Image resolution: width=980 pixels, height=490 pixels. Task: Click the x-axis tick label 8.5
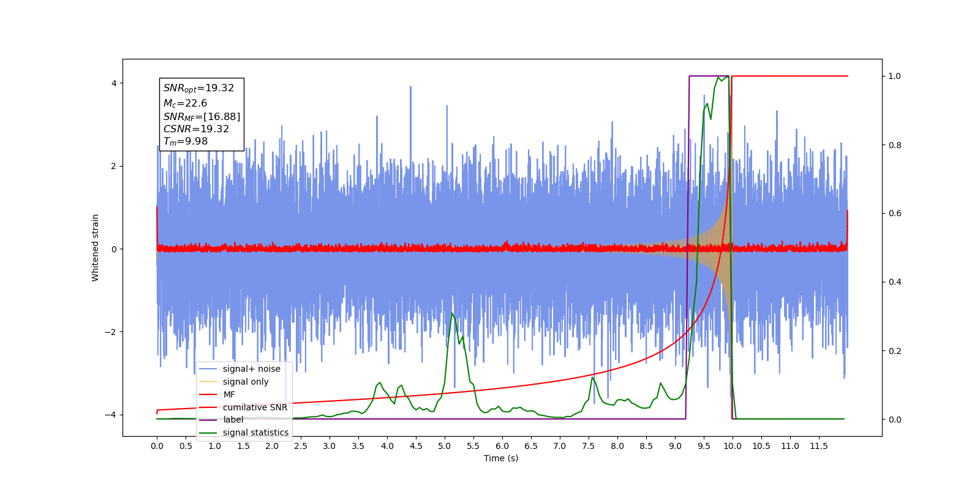point(646,446)
